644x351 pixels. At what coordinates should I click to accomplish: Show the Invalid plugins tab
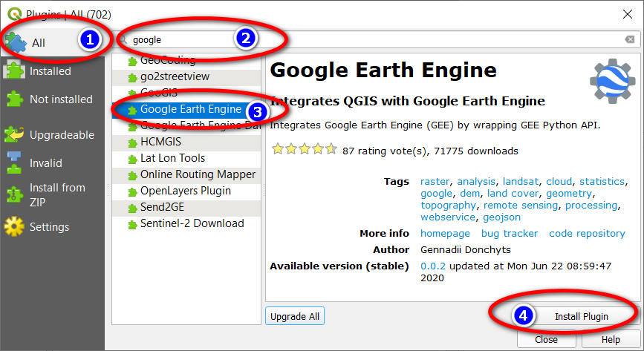point(53,163)
